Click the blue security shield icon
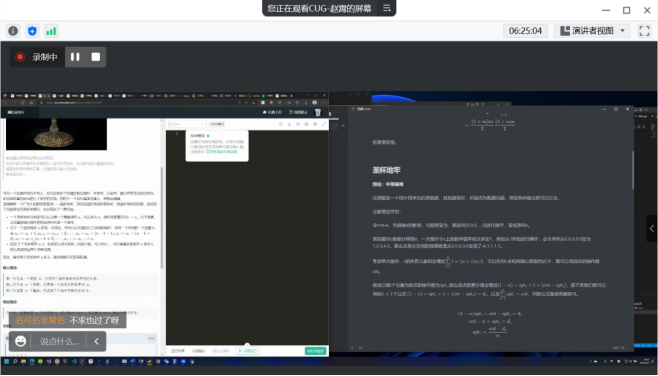The height and width of the screenshot is (376, 658). pos(32,31)
